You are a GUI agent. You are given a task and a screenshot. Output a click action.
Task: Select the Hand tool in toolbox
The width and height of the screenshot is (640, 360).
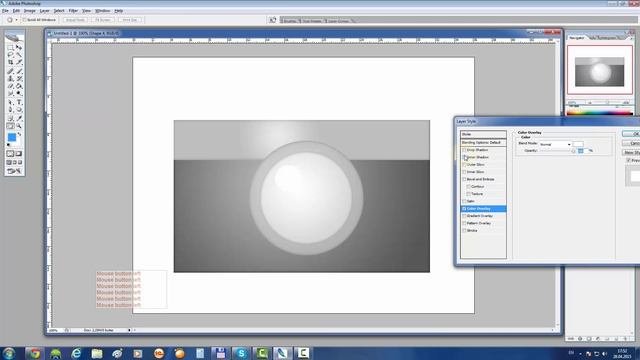pyautogui.click(x=10, y=126)
